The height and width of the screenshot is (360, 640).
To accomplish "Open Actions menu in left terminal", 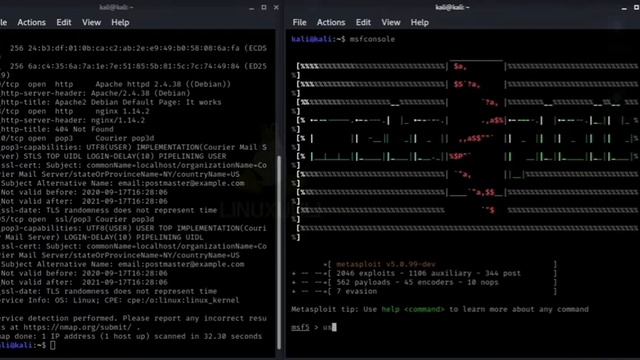I will 31,22.
